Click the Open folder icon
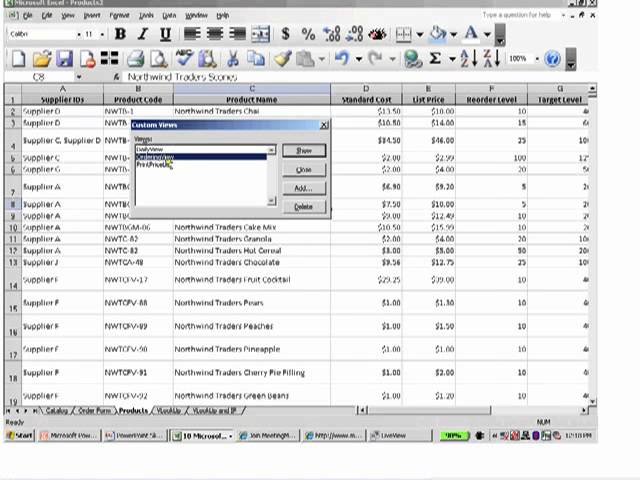 coord(42,59)
